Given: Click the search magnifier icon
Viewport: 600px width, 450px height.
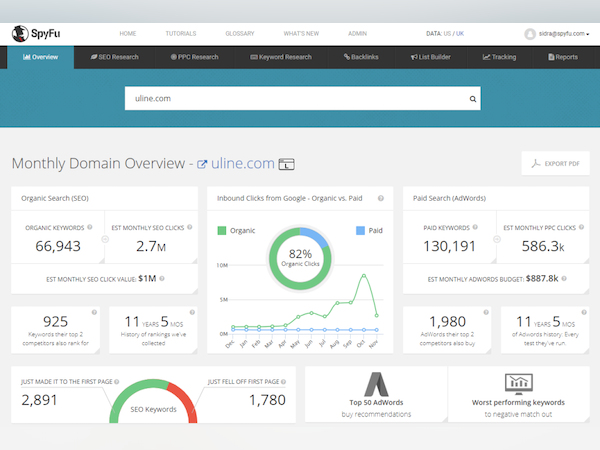Looking at the screenshot, I should coord(473,99).
